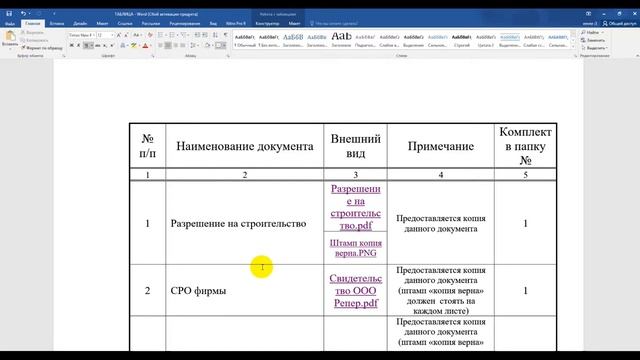Viewport: 640px width, 360px height.
Task: Apply numbered list
Action: (172, 35)
